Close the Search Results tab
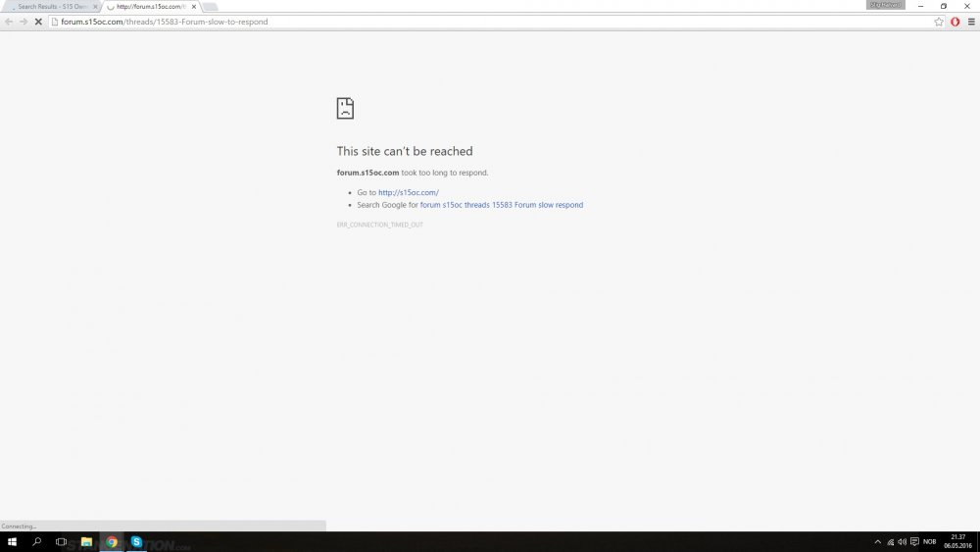This screenshot has width=980, height=552. (x=95, y=7)
